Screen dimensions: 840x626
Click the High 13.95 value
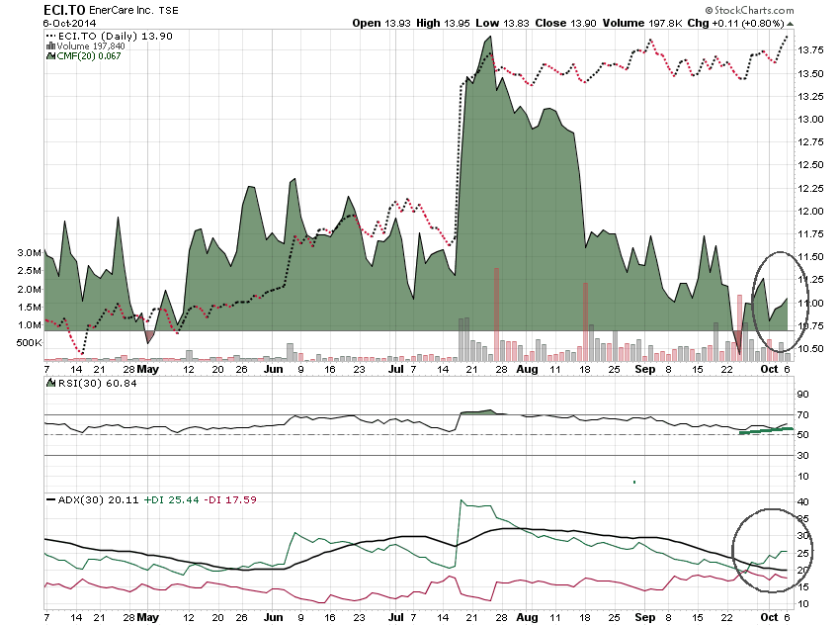click(443, 23)
